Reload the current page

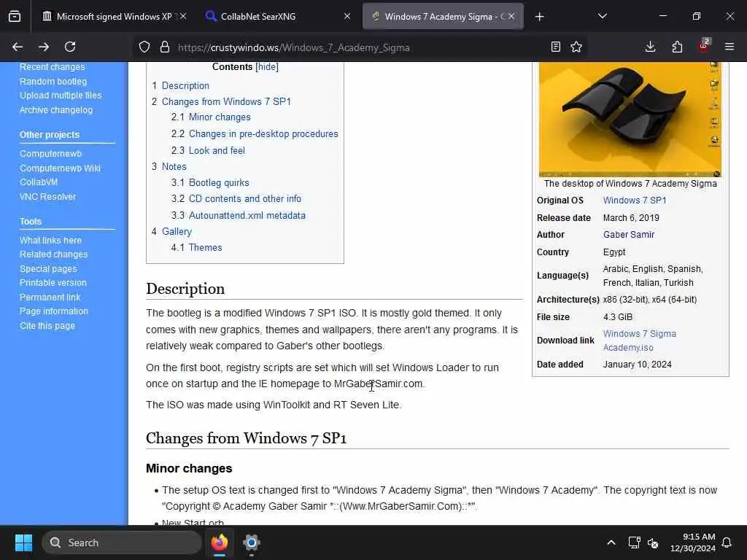click(x=70, y=47)
